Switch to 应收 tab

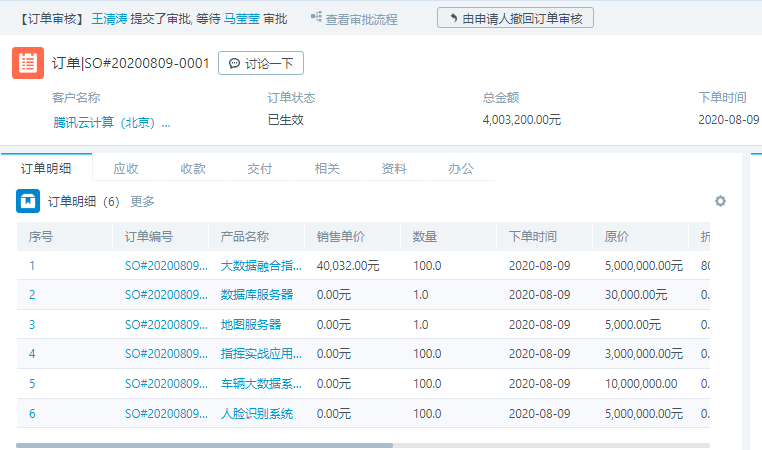(126, 169)
